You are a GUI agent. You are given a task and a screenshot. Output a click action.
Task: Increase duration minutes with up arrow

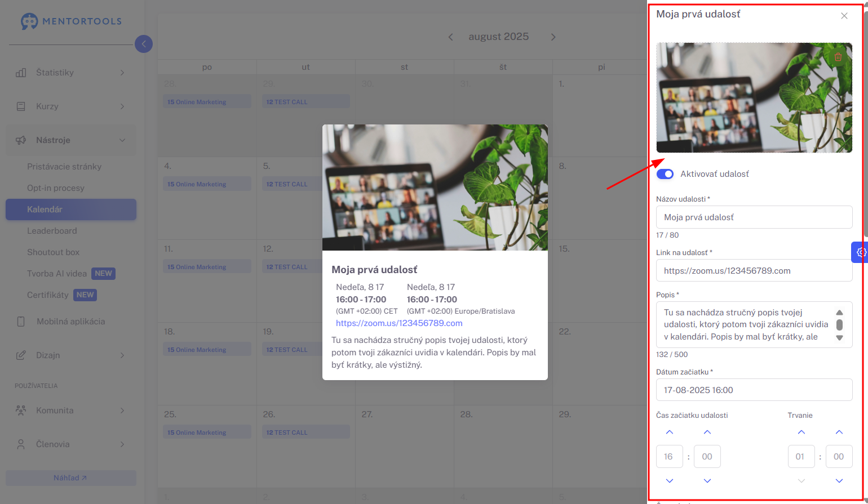(839, 432)
